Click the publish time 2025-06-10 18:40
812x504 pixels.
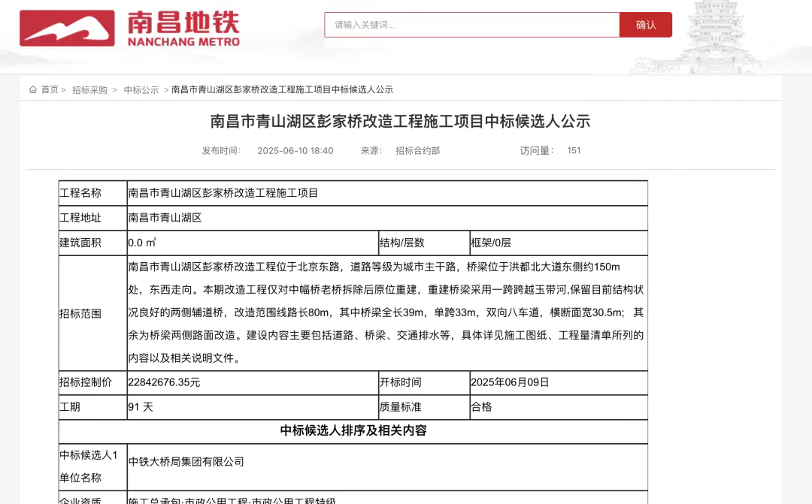[x=295, y=150]
